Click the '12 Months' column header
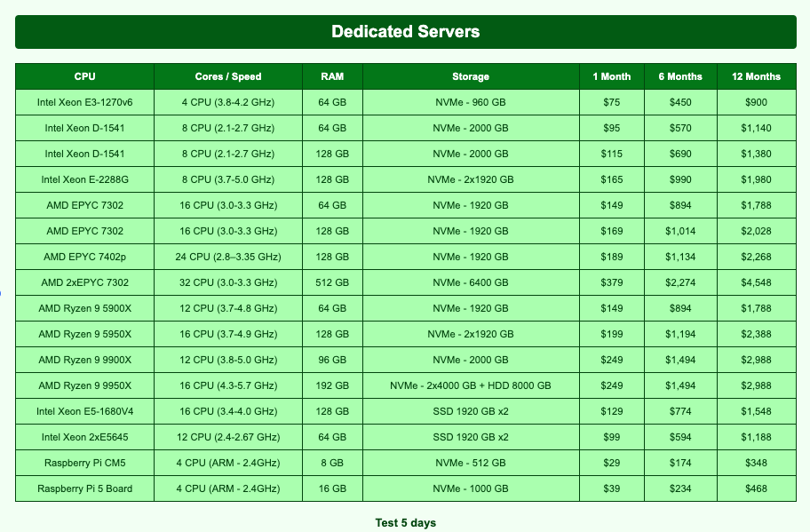Viewport: 810px width, 532px height. pyautogui.click(x=757, y=76)
